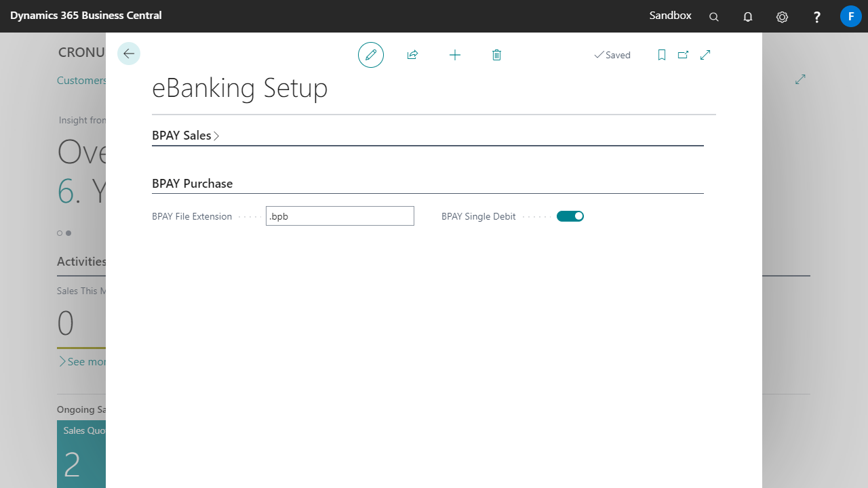Click the BPAY File Extension field
Viewport: 868px width, 488px height.
tap(340, 216)
